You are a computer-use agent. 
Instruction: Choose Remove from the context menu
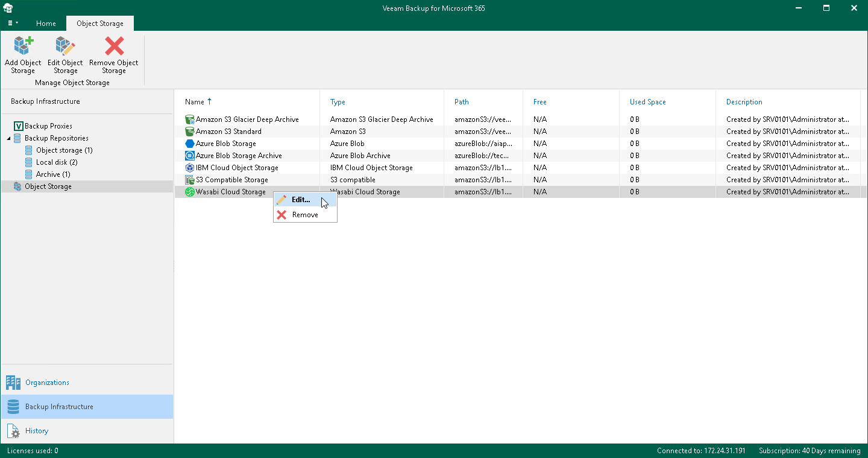[x=305, y=215]
